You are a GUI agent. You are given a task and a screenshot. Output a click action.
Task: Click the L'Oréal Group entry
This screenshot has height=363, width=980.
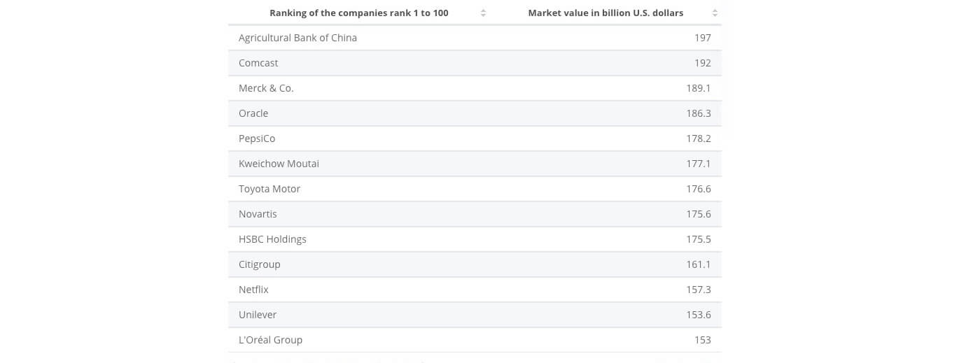click(x=270, y=340)
